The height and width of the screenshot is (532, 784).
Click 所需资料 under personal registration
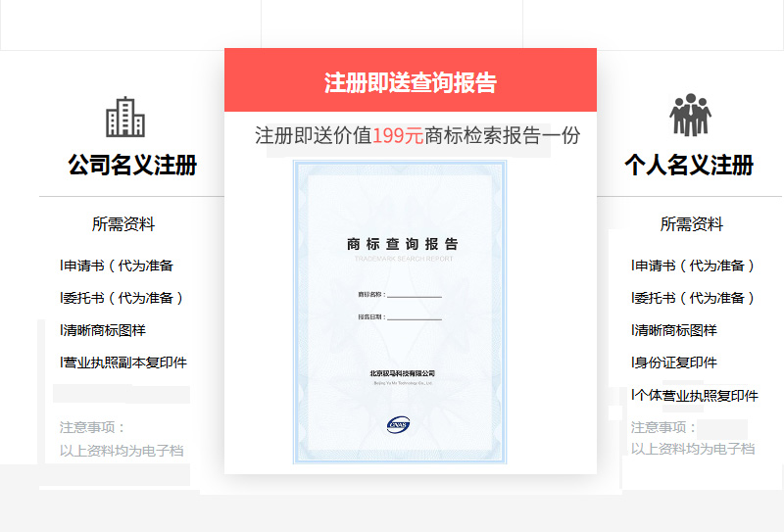(x=691, y=224)
